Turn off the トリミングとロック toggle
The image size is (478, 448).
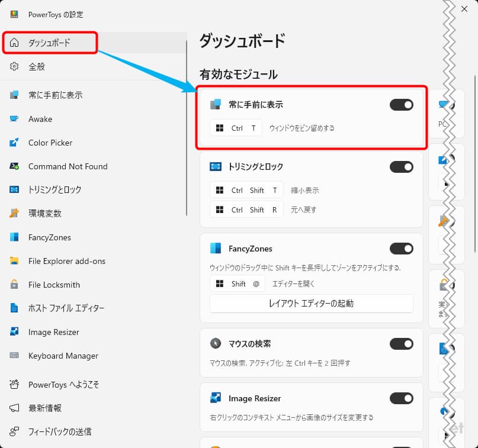coord(401,167)
